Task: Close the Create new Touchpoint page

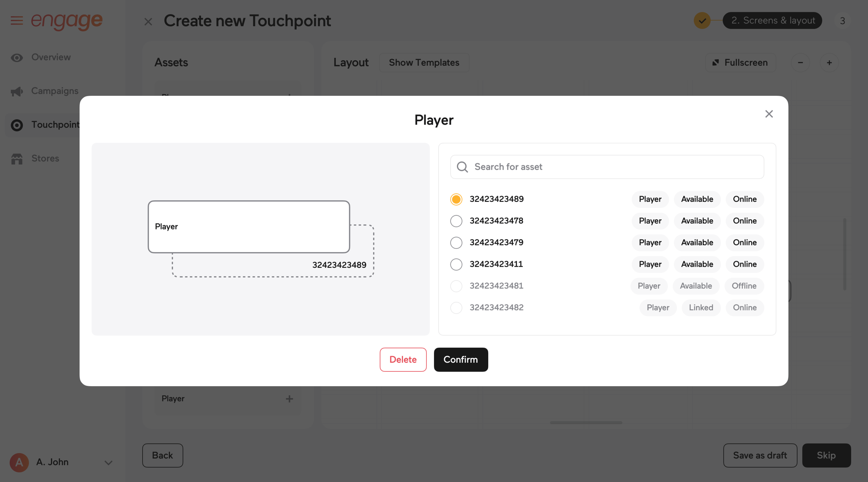Action: click(x=148, y=22)
